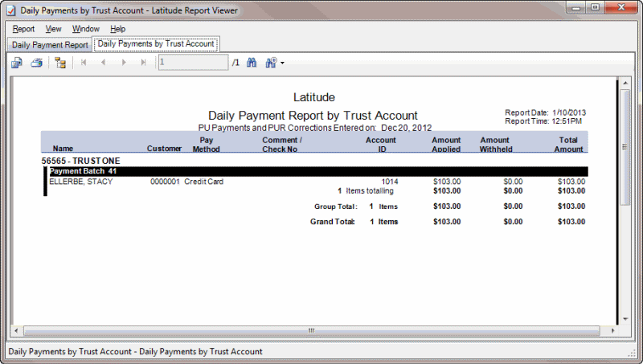Click the "Group Total:" label
This screenshot has height=364, width=643.
[336, 207]
